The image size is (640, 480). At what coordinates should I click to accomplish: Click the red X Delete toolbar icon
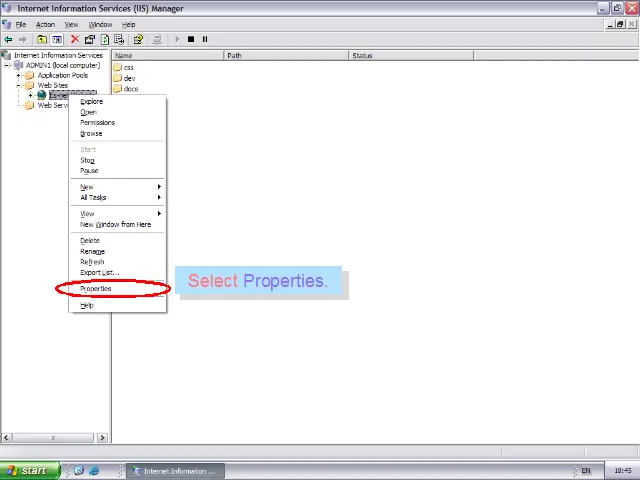click(x=75, y=39)
